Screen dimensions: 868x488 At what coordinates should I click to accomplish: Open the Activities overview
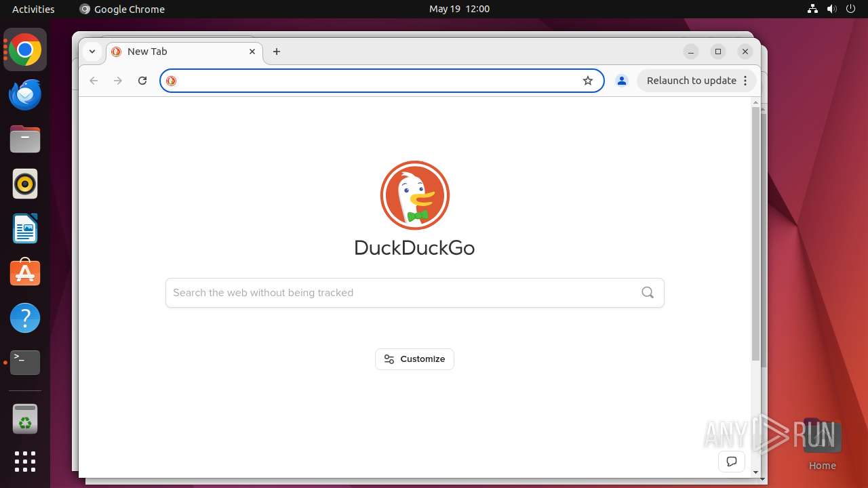coord(33,9)
